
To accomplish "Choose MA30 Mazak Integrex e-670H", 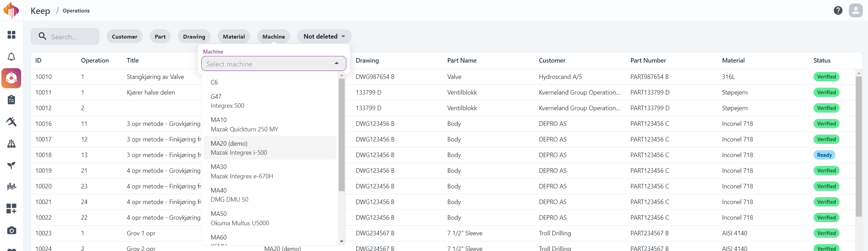I will (270, 171).
